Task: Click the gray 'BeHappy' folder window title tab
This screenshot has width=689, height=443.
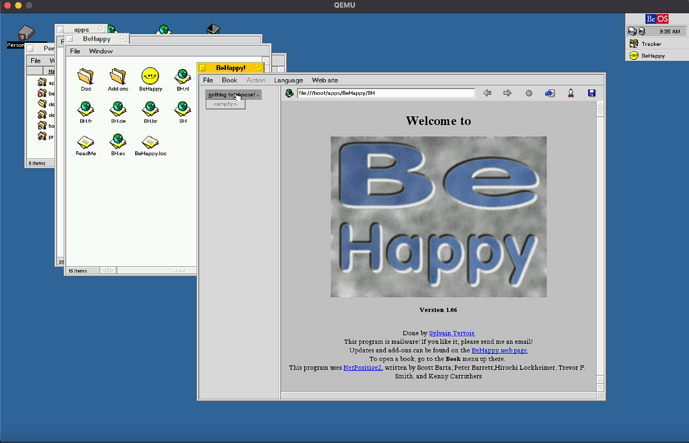Action: tap(96, 39)
